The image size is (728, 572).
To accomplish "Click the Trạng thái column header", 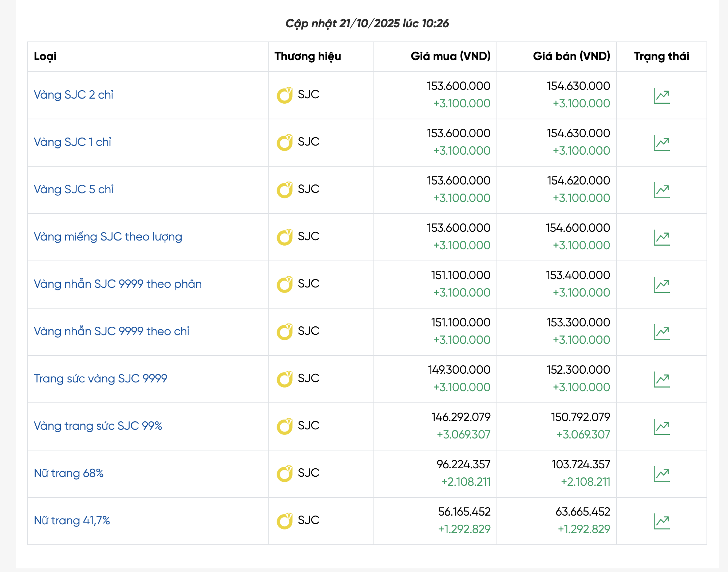I will [x=661, y=56].
